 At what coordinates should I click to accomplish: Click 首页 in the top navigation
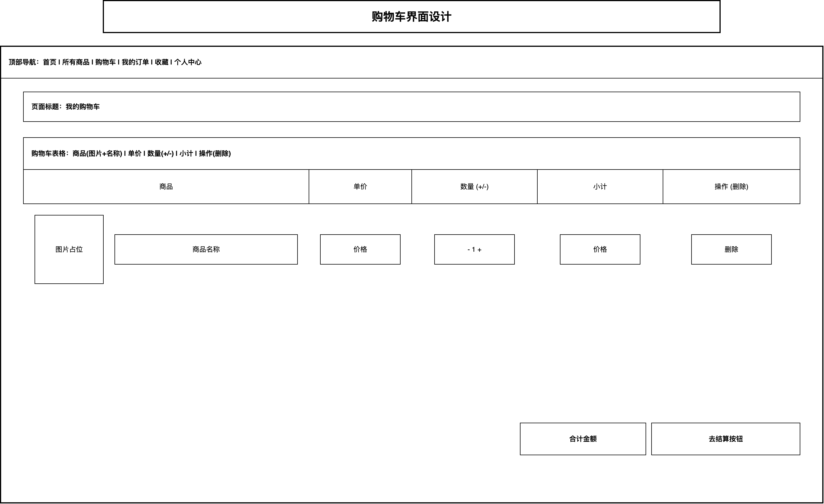[x=49, y=62]
